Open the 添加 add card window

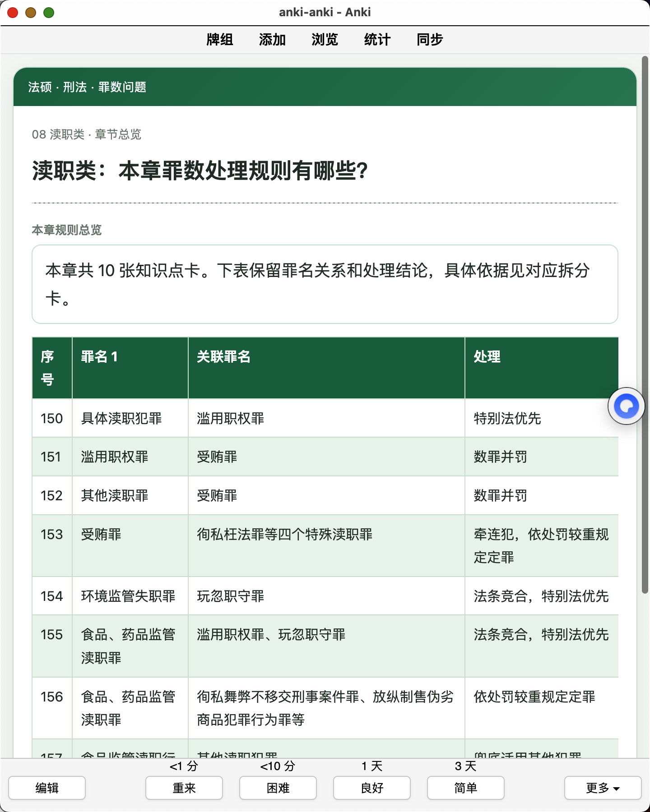coord(272,40)
